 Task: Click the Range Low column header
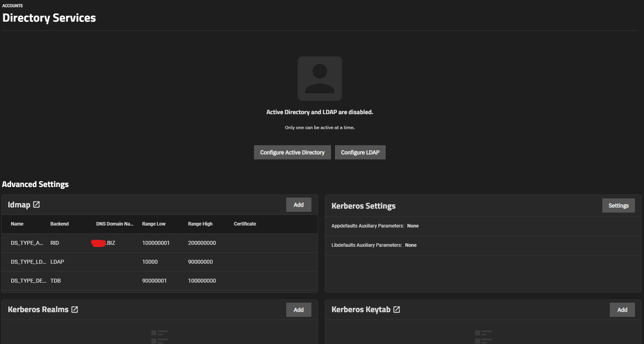pyautogui.click(x=154, y=224)
